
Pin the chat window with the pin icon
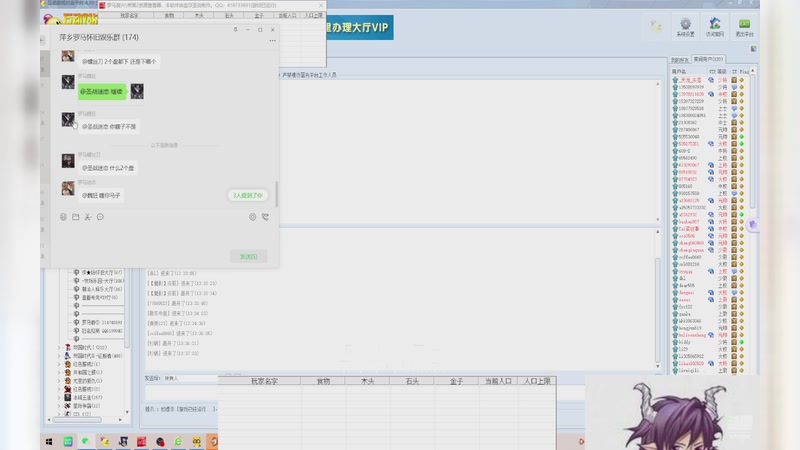[x=235, y=30]
